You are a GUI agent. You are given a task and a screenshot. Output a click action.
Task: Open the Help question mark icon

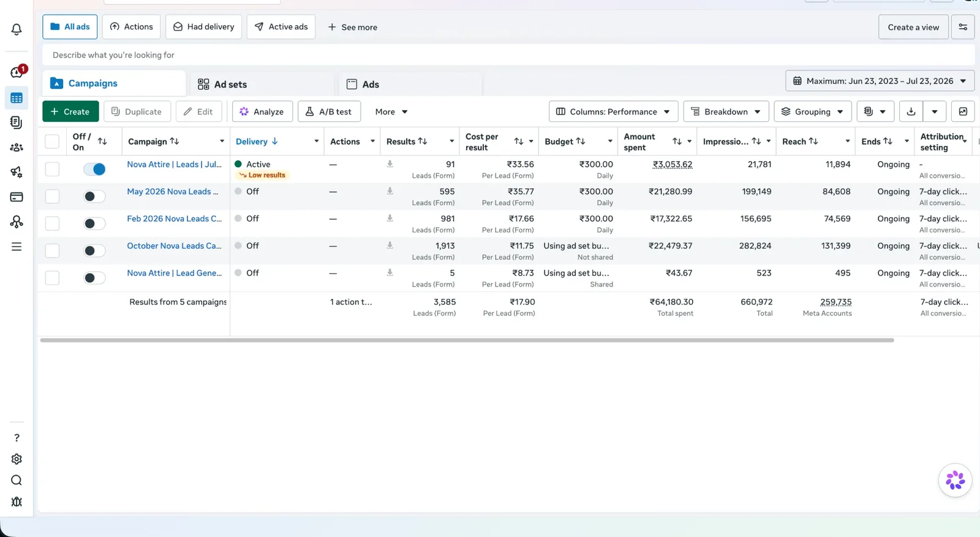point(17,438)
